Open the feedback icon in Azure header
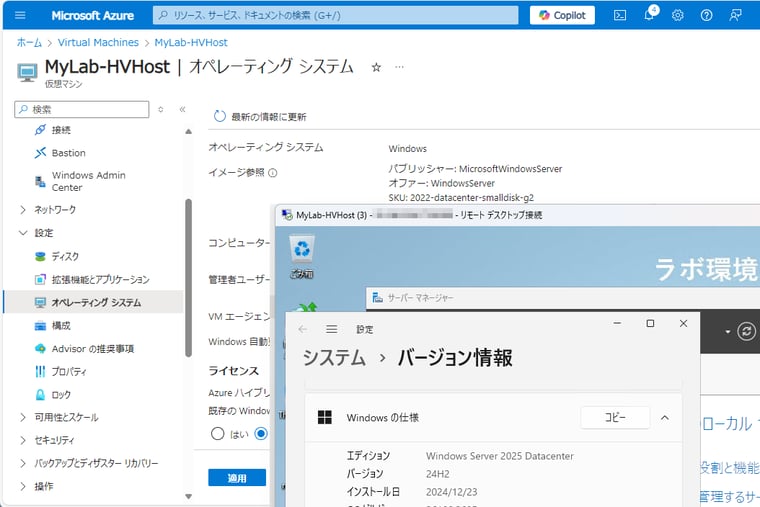This screenshot has width=760, height=507. [x=735, y=16]
